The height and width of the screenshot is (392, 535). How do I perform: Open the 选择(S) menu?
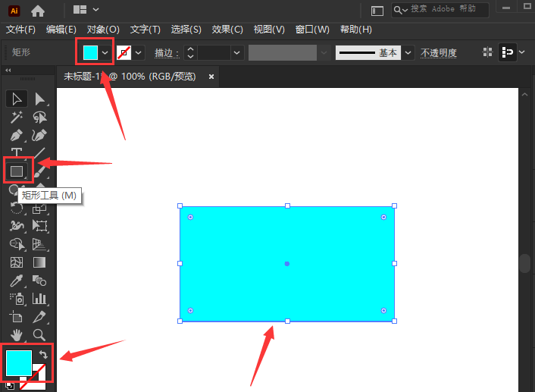coord(186,30)
